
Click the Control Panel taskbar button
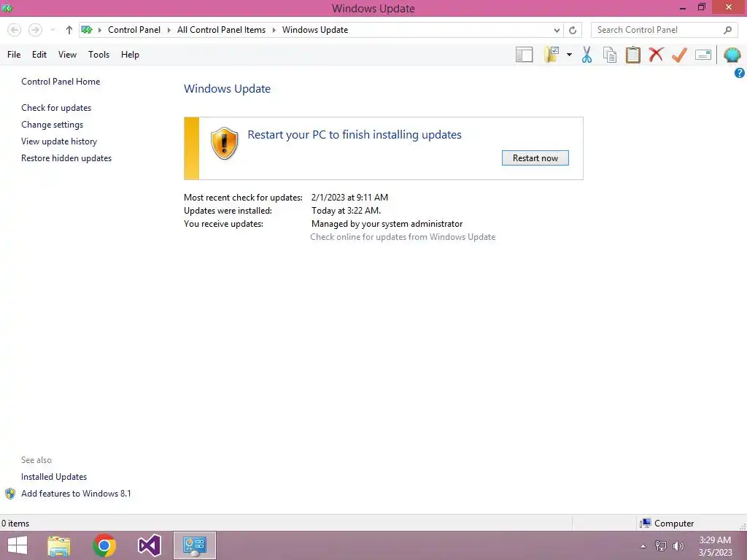[194, 545]
